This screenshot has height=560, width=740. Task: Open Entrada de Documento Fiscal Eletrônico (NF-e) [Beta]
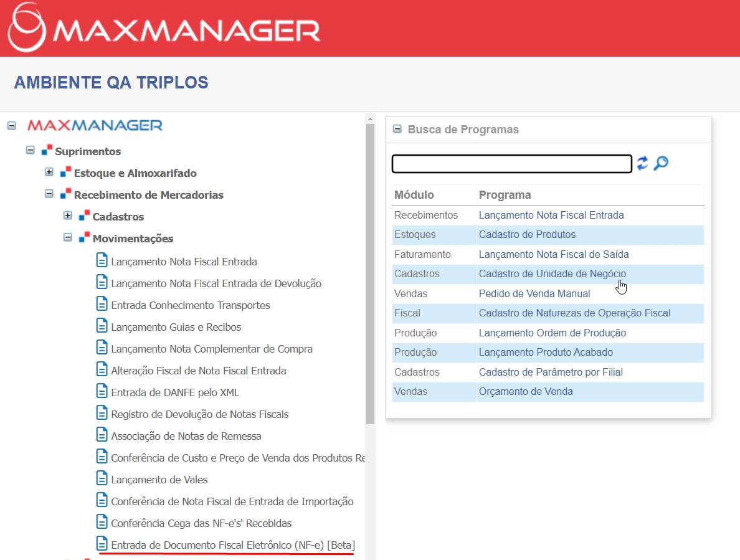(233, 545)
